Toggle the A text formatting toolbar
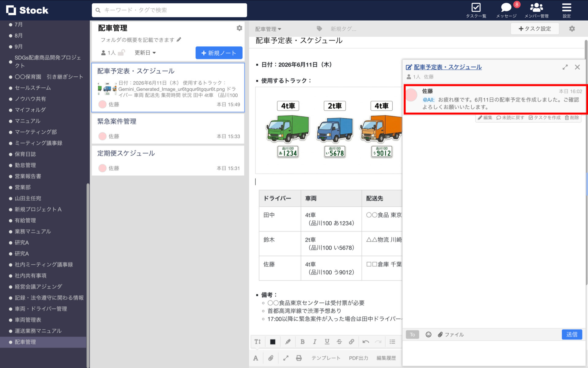Image resolution: width=588 pixels, height=368 pixels. tap(256, 358)
